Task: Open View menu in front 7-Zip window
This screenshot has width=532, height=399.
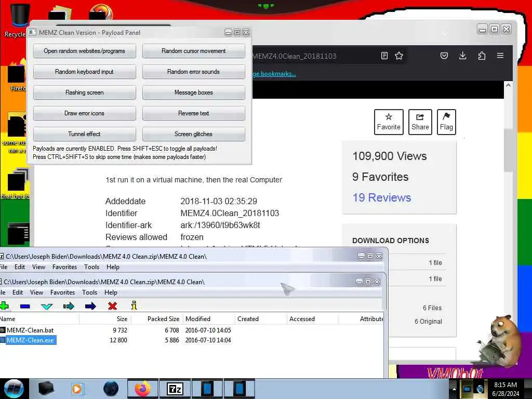Action: click(x=37, y=292)
